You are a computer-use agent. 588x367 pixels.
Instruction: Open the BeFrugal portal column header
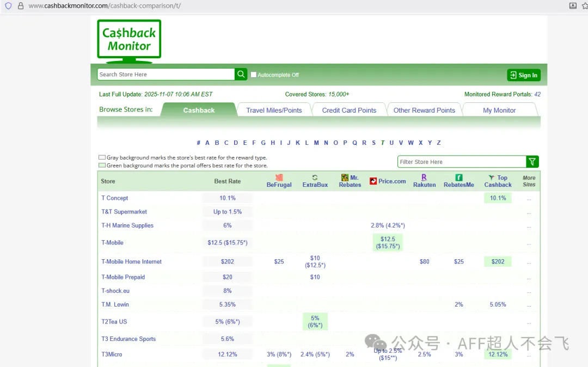pyautogui.click(x=279, y=181)
